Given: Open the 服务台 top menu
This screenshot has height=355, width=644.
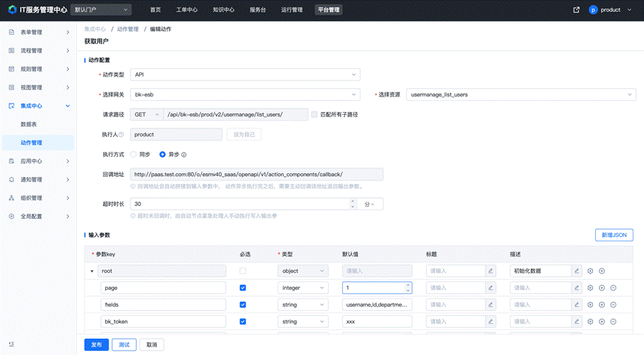Looking at the screenshot, I should pyautogui.click(x=258, y=10).
